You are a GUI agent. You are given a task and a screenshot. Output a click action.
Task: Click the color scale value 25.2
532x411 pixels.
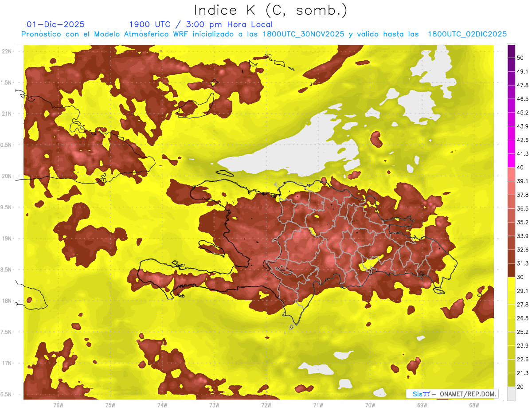(523, 332)
